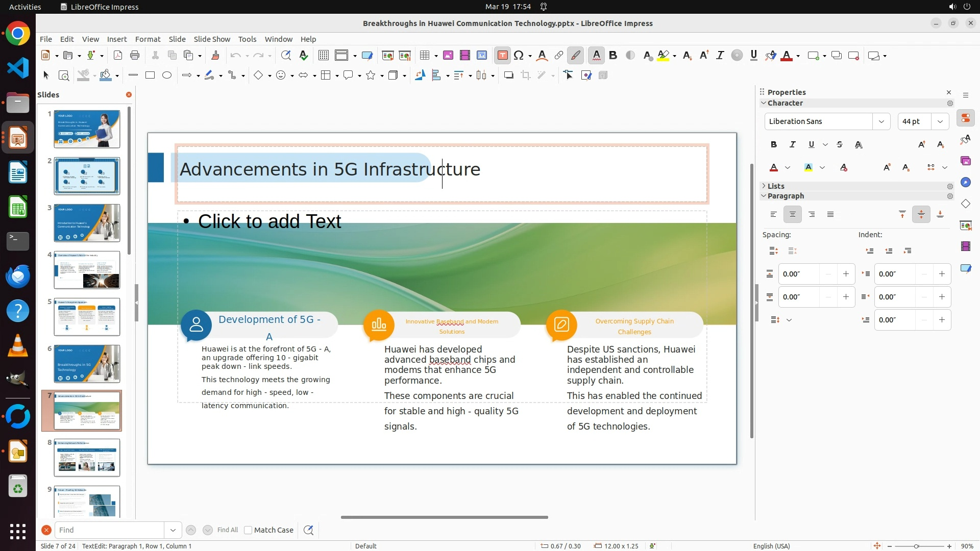Expand the Lists section

(x=776, y=186)
